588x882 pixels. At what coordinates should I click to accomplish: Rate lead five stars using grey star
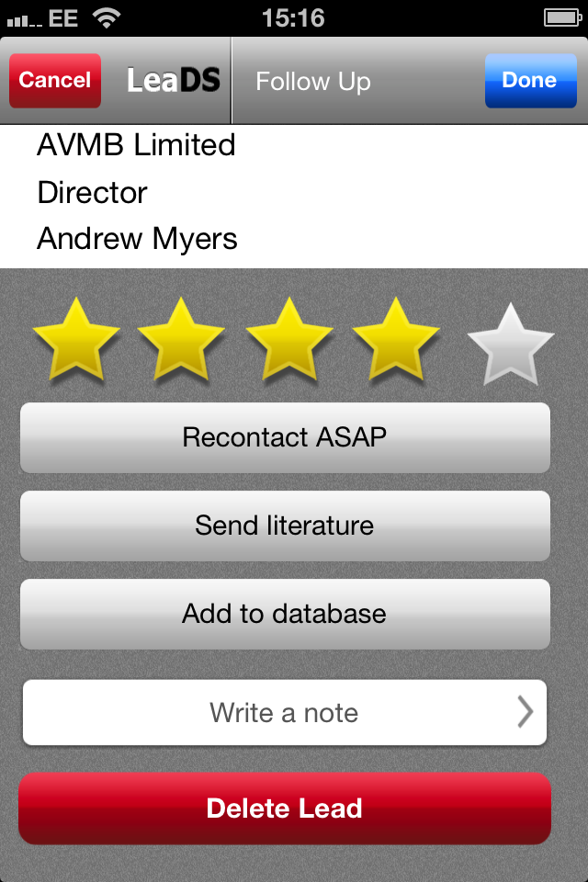click(511, 345)
